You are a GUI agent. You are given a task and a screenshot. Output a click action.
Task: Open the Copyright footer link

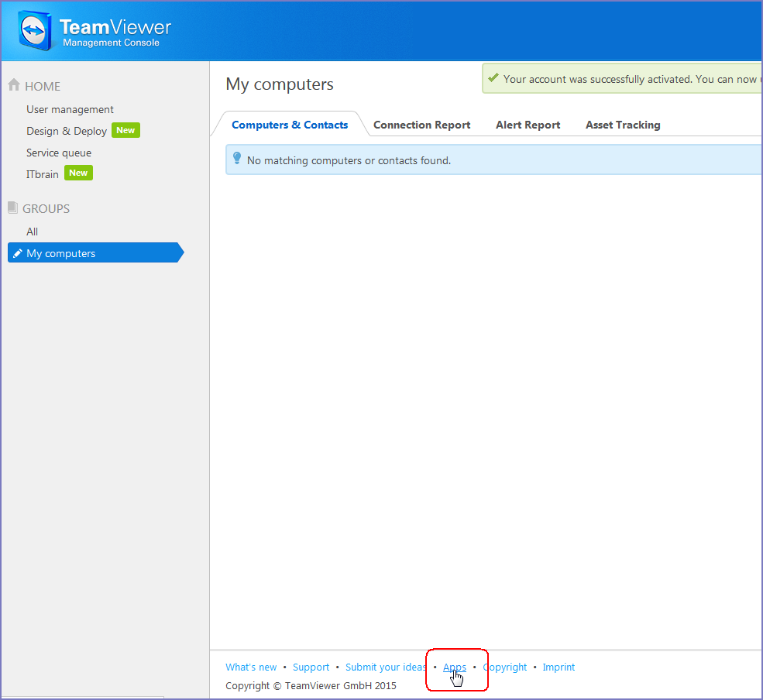[504, 667]
